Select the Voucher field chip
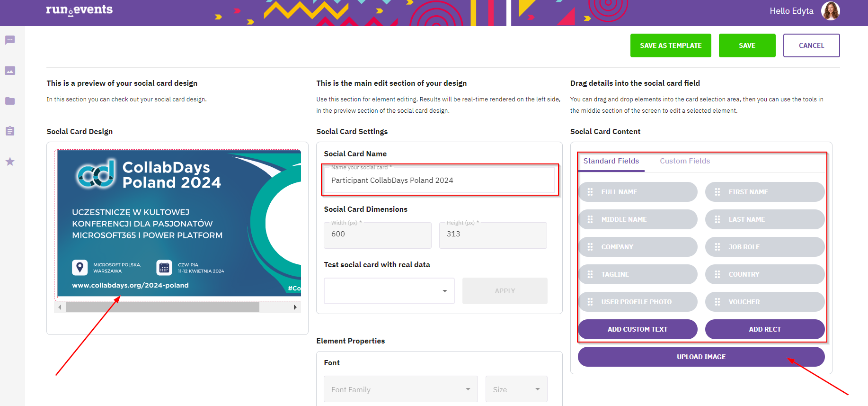The height and width of the screenshot is (406, 868). point(765,302)
